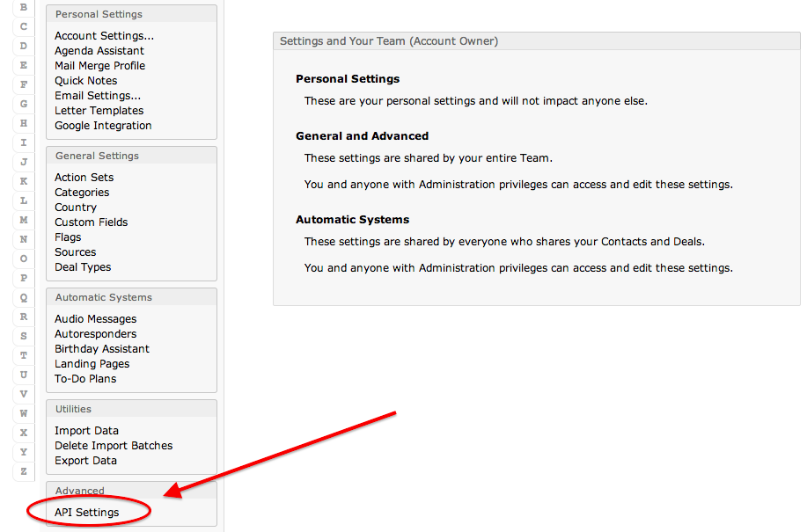
Task: Open To-Do Plans
Action: coord(85,379)
